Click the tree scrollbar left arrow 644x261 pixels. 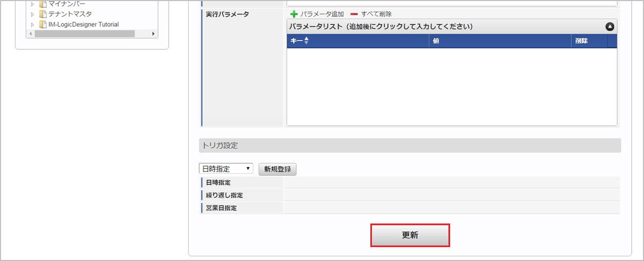(30, 33)
